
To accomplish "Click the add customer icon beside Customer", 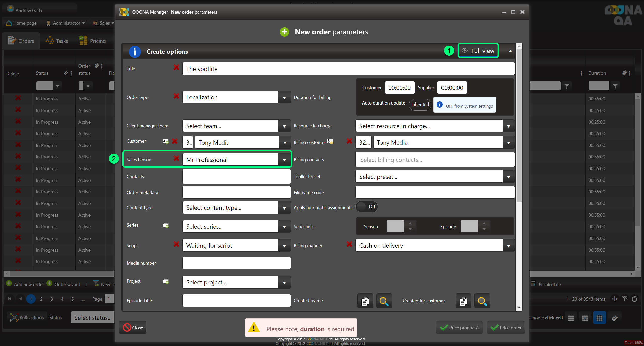I will tap(165, 141).
